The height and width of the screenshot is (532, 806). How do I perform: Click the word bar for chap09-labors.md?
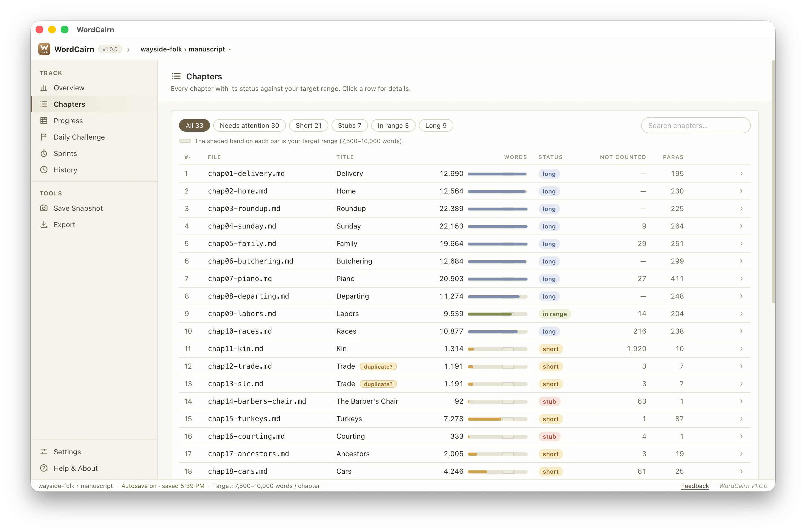pos(497,314)
